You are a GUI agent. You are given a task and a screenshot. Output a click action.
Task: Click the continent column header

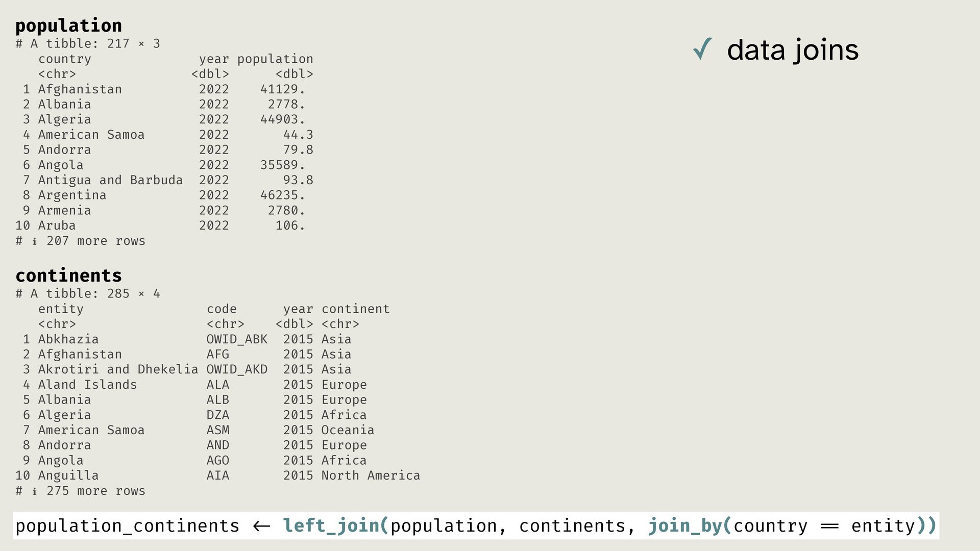355,309
